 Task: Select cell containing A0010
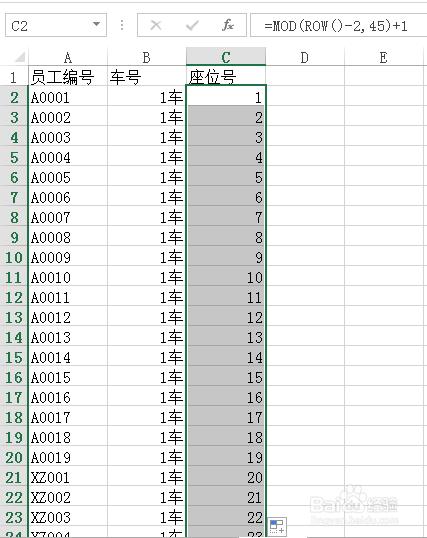click(68, 277)
